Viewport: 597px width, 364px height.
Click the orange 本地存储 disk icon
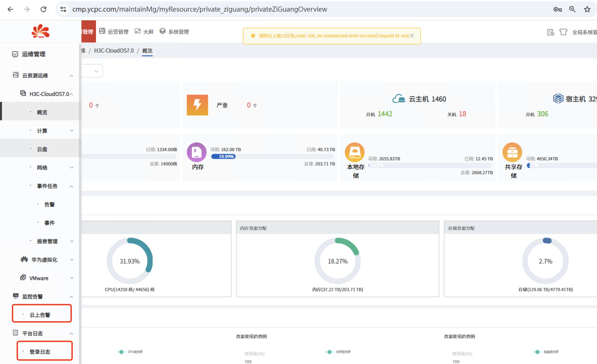(x=355, y=152)
